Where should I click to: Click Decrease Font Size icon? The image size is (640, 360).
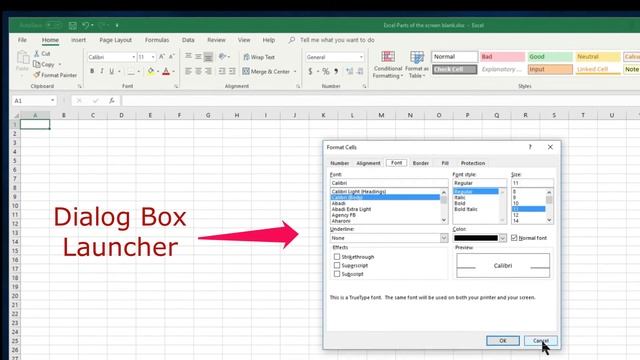point(171,57)
